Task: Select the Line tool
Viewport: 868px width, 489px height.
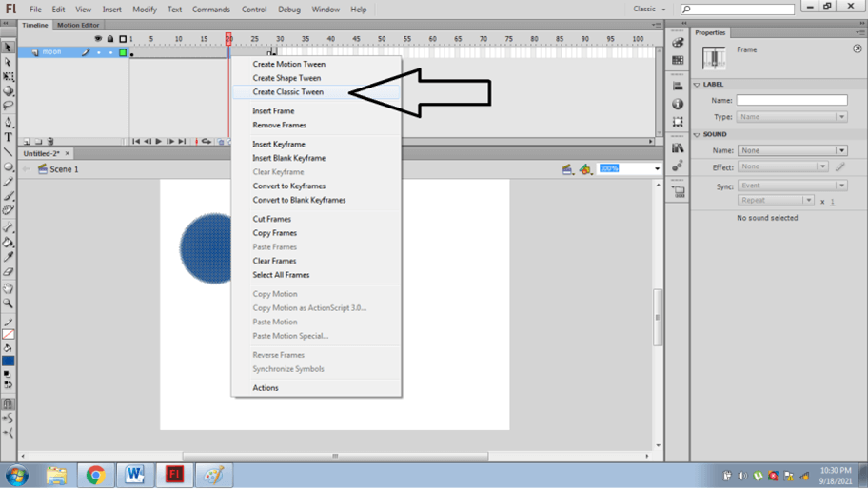Action: pos(8,151)
